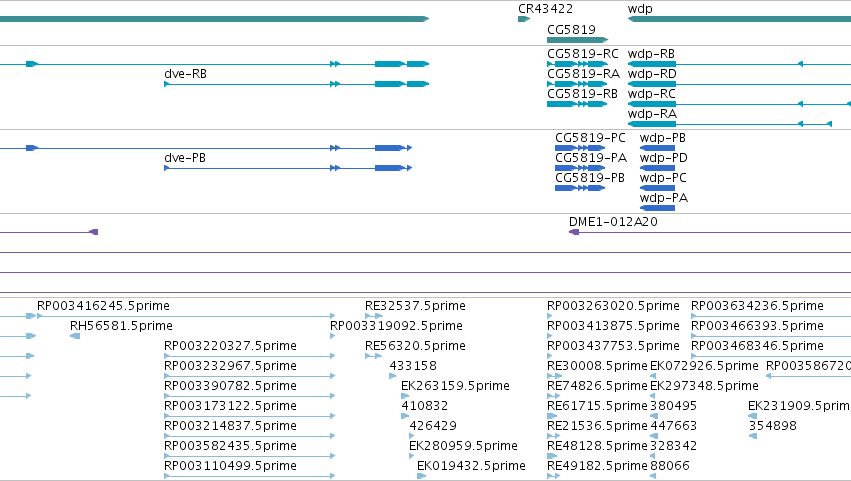Open EST RP003173122.5prime
The image size is (851, 481).
coord(230,407)
